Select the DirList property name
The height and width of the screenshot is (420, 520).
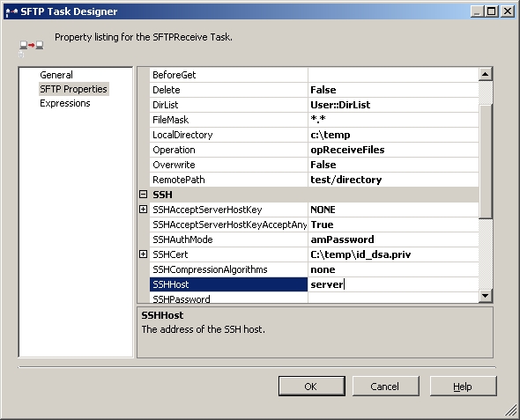[x=228, y=105]
